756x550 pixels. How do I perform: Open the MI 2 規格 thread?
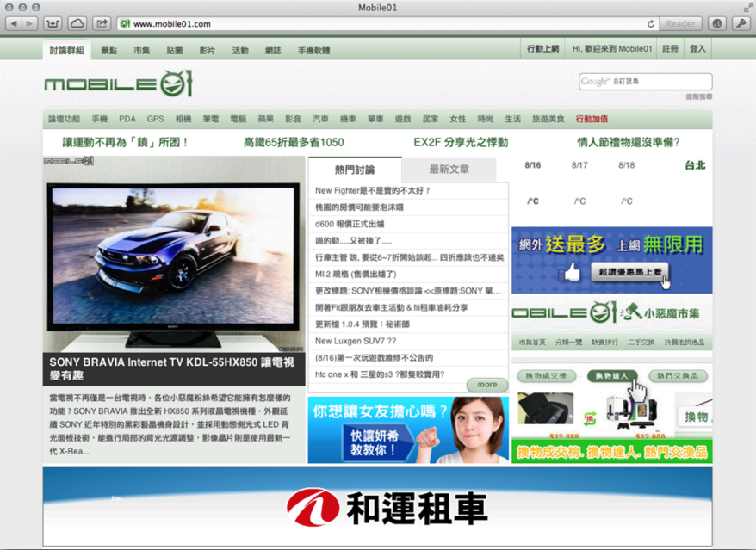(x=356, y=274)
